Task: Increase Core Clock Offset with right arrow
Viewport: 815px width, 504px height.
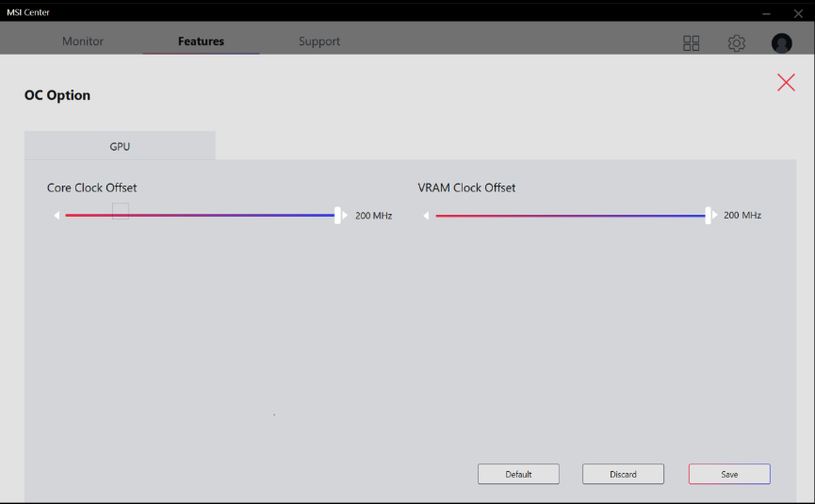Action: [346, 216]
